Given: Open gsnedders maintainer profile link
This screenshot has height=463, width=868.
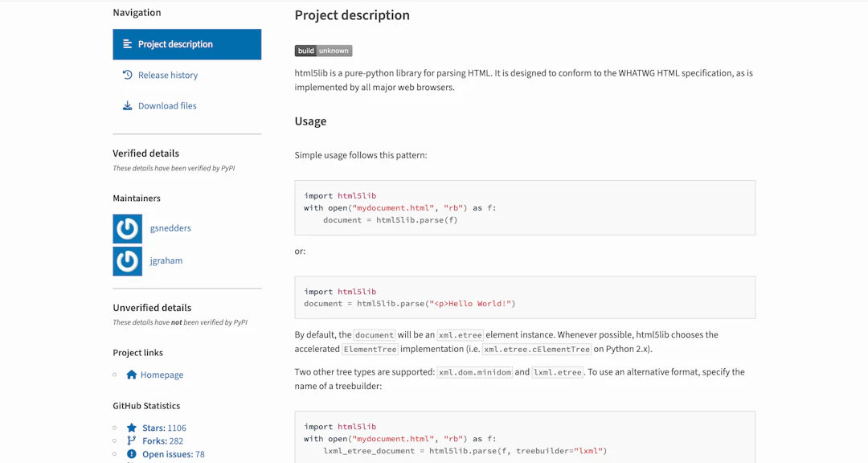Looking at the screenshot, I should [x=170, y=228].
